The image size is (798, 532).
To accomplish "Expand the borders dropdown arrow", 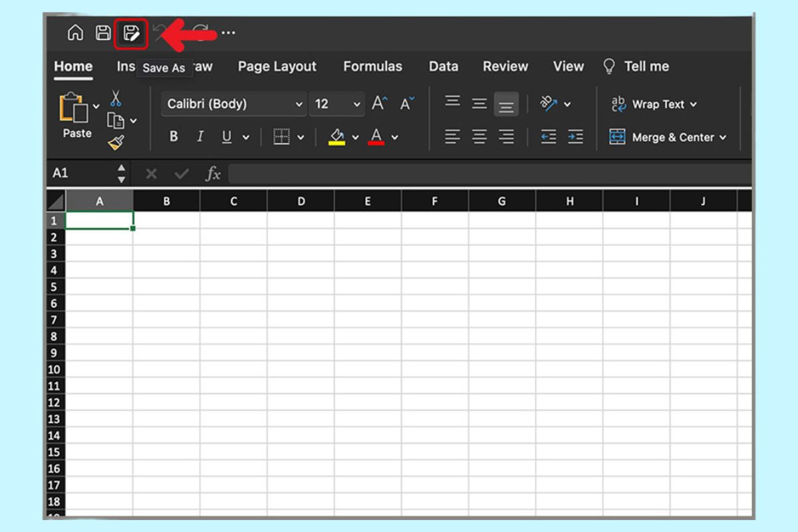I will pyautogui.click(x=301, y=138).
